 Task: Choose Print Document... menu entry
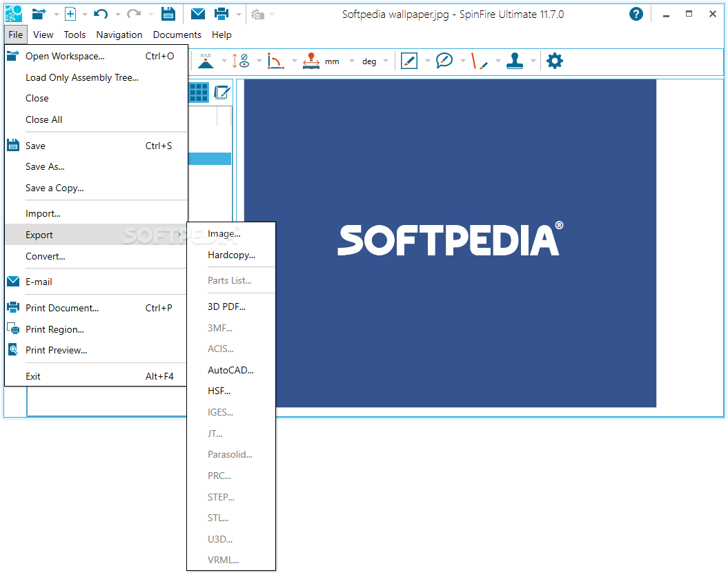coord(96,308)
